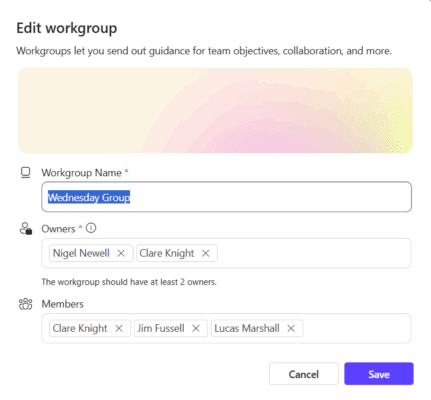The width and height of the screenshot is (431, 400).
Task: Remove Clare Knight from the Owners field
Action: (206, 253)
